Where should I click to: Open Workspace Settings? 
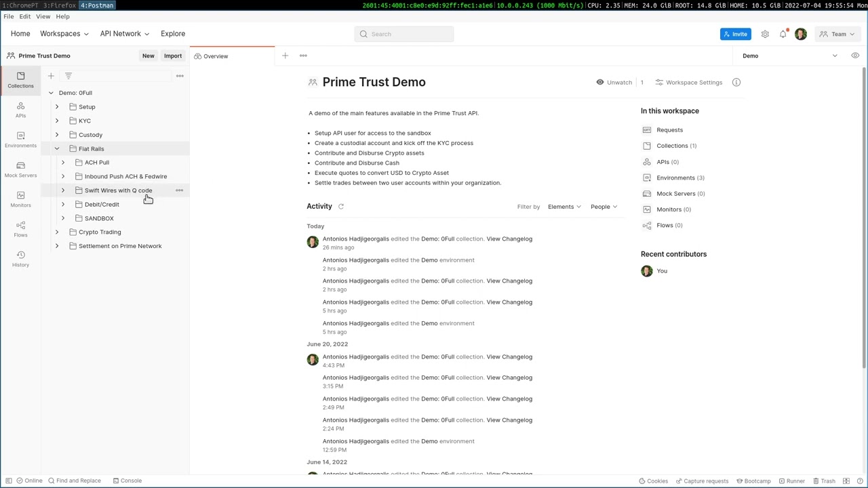click(x=689, y=82)
